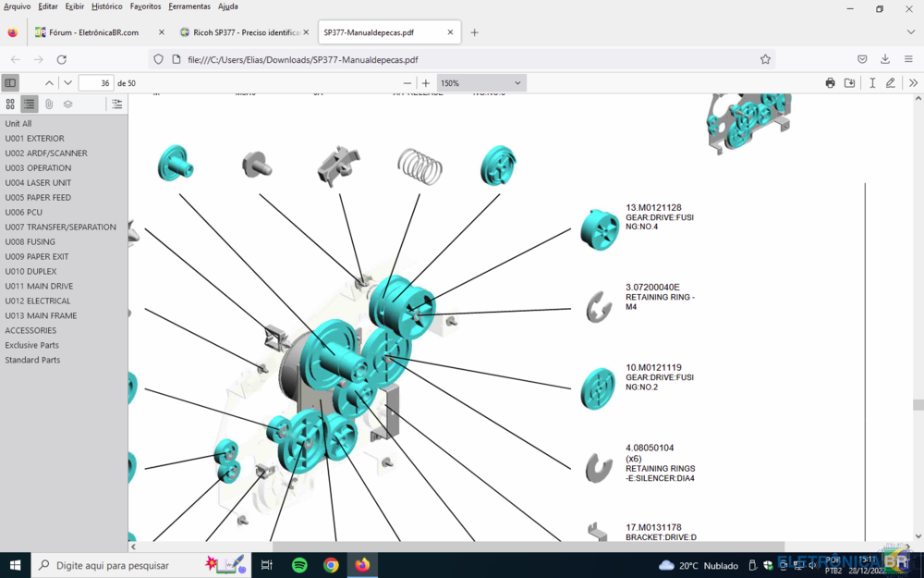924x578 pixels.
Task: Bookmark this page with the star
Action: tap(765, 59)
